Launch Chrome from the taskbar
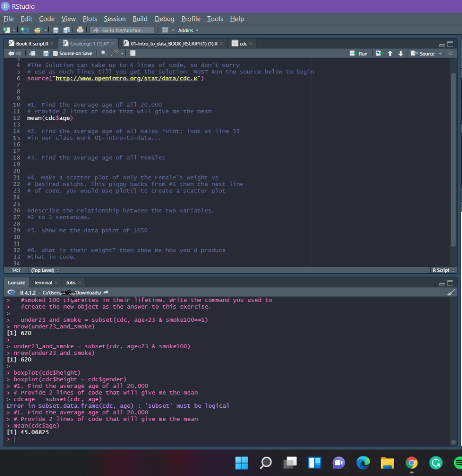 pos(411,463)
